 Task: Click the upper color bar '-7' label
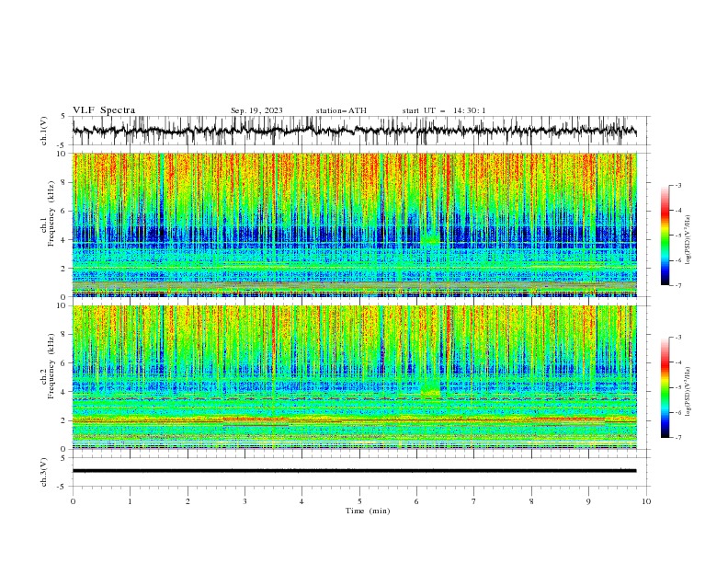[x=678, y=285]
